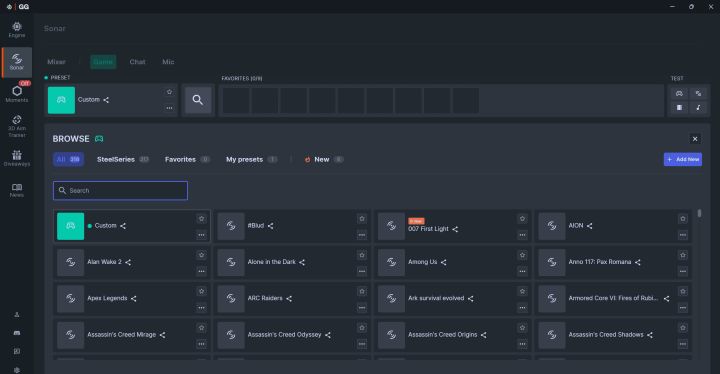Share the Assassin's Creed Odyssey preset
The image size is (720, 374).
(328, 335)
